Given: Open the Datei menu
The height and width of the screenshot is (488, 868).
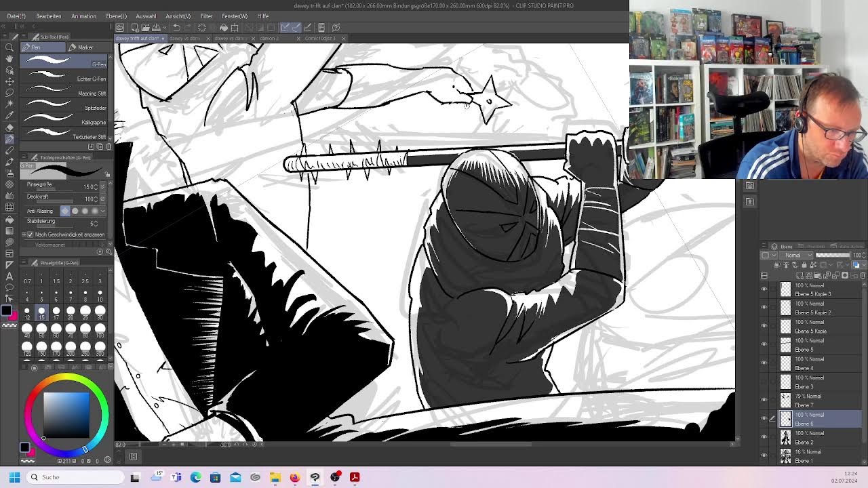Looking at the screenshot, I should pos(16,16).
